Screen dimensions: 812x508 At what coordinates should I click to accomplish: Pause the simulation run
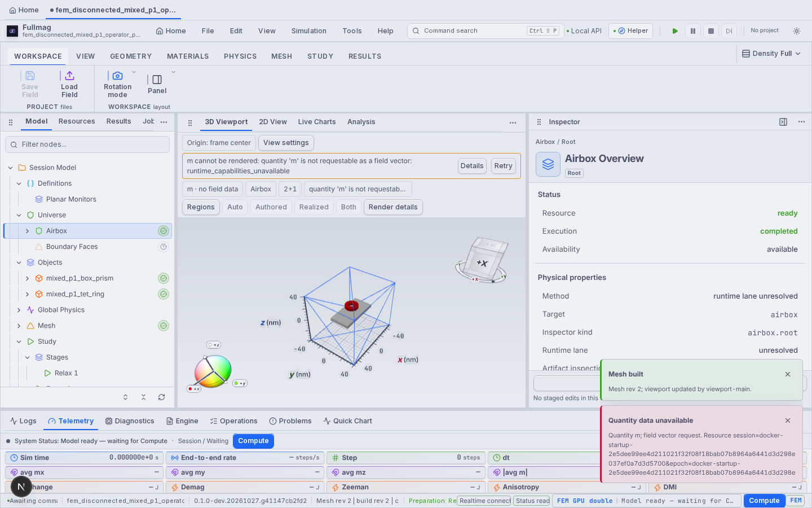click(x=693, y=31)
